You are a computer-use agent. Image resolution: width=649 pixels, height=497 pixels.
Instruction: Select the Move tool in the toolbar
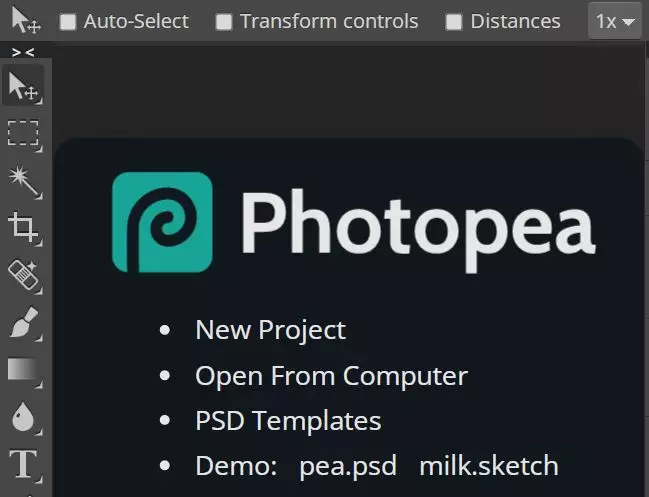click(x=24, y=87)
